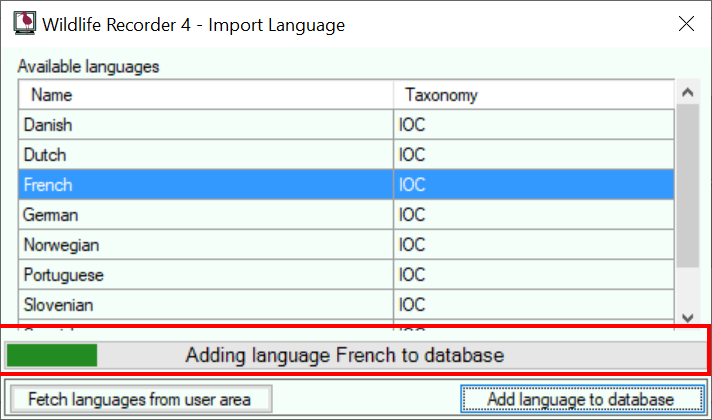Select the German language row
The width and height of the screenshot is (712, 420).
(x=346, y=214)
